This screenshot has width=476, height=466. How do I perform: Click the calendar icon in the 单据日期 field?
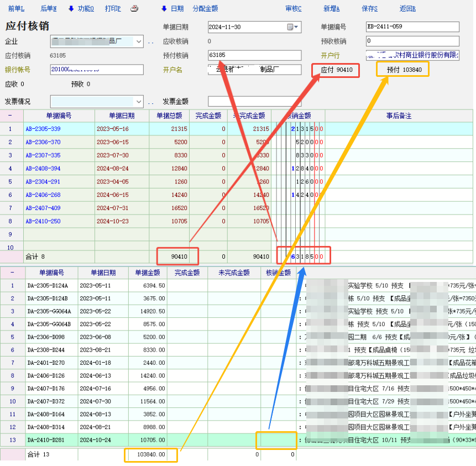tap(290, 27)
